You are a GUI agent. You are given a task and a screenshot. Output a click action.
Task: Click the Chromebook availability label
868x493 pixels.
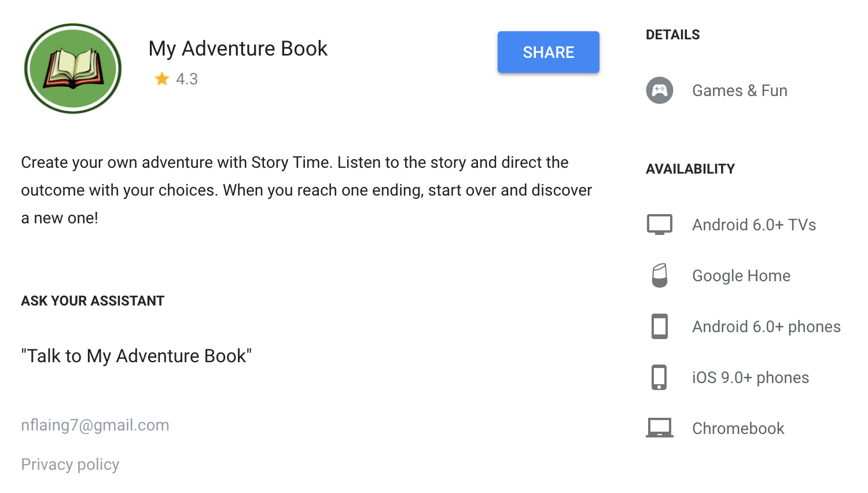(x=738, y=428)
